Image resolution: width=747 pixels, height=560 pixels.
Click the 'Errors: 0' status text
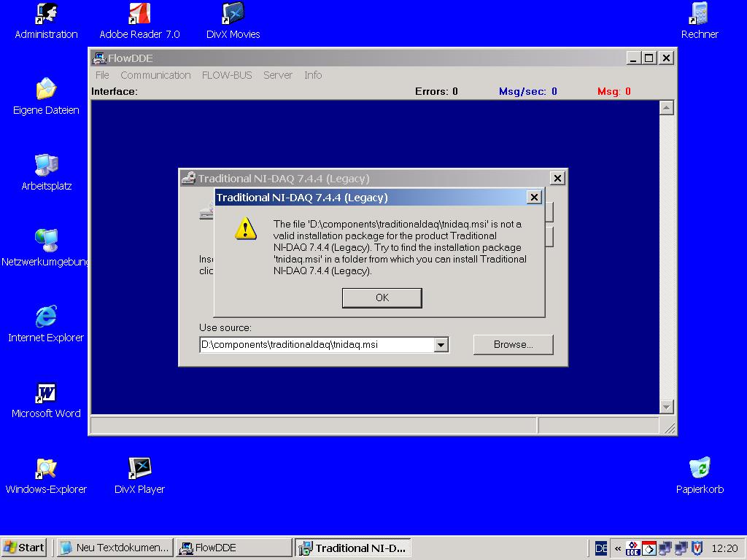click(x=436, y=91)
